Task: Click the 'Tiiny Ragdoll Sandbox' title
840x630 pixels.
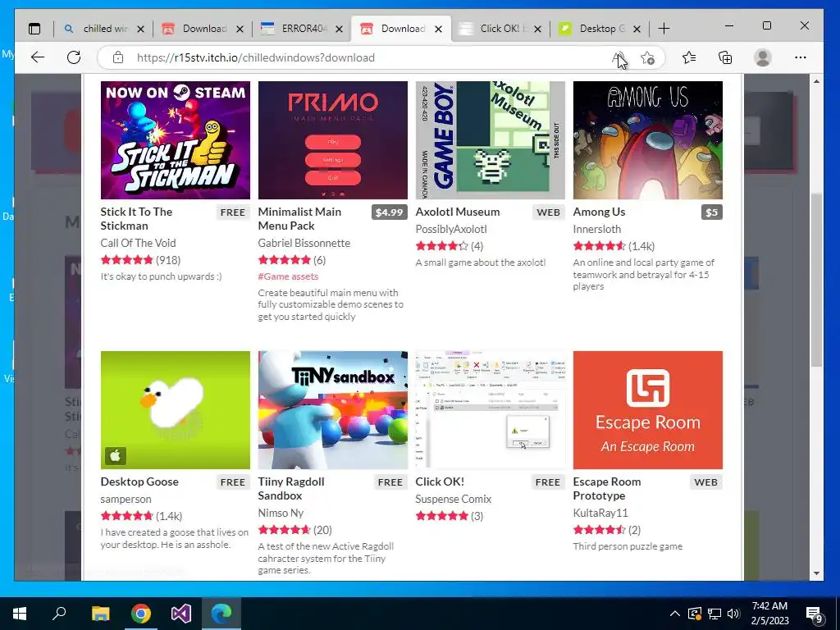Action: pos(291,489)
